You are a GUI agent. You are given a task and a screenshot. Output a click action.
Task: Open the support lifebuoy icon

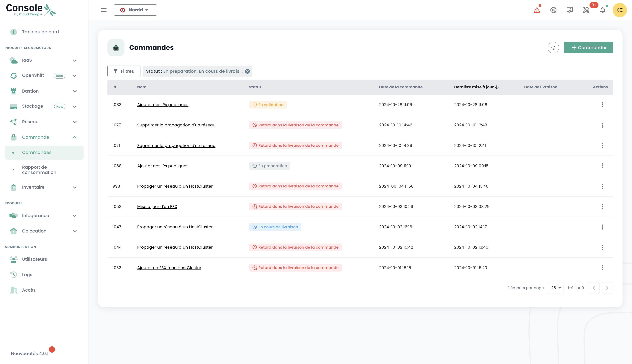pos(553,10)
